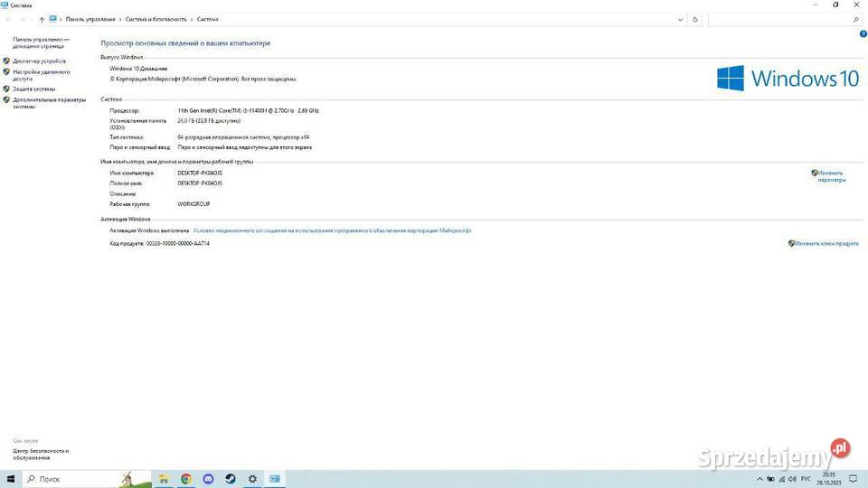Open Settings gear icon in taskbar
The width and height of the screenshot is (868, 488).
coord(252,479)
